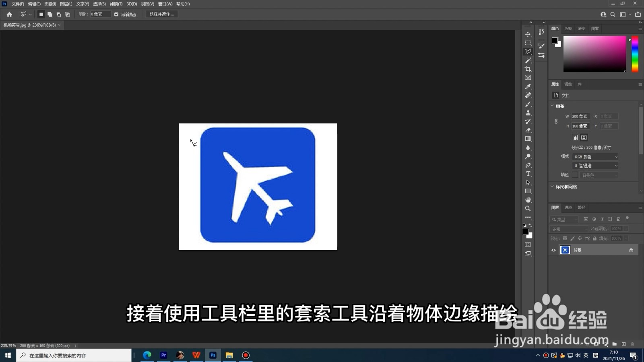This screenshot has height=362, width=644.
Task: Select the Horizontal Type tool
Action: (528, 174)
